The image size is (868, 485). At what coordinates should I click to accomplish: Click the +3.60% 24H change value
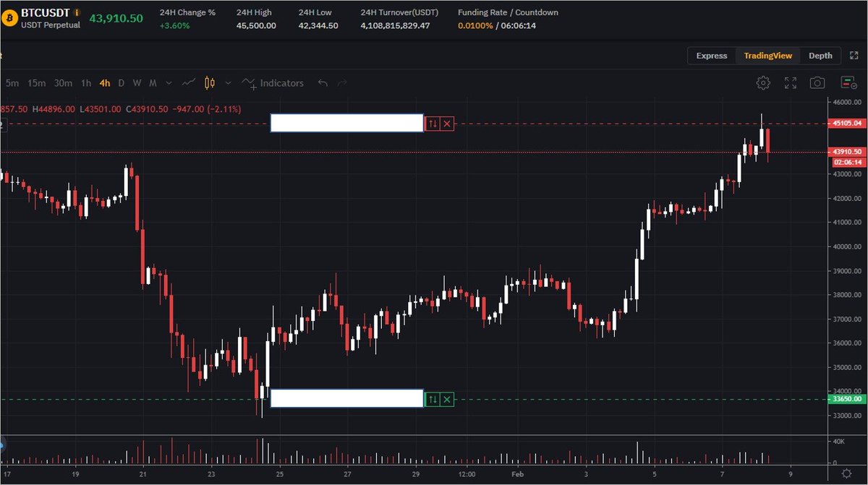pyautogui.click(x=174, y=25)
